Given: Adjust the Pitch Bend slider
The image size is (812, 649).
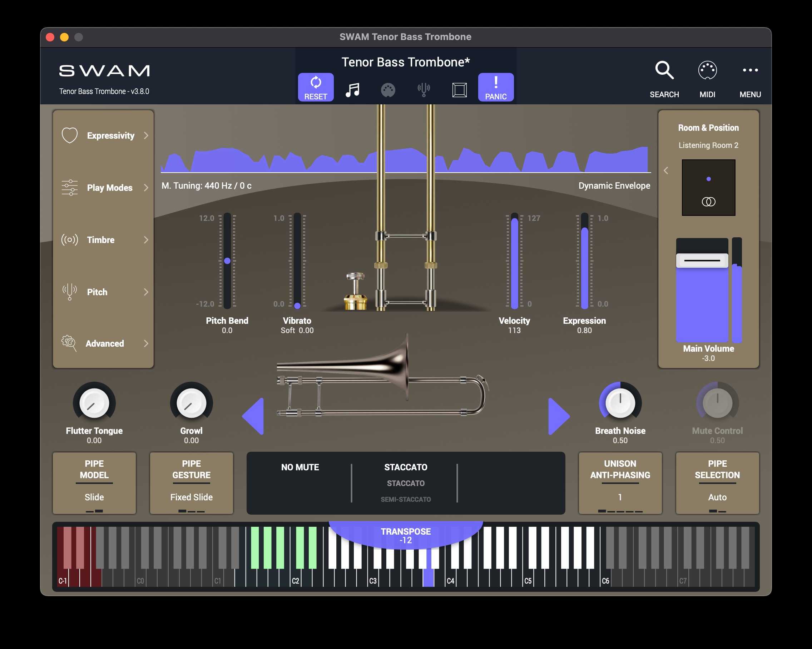Looking at the screenshot, I should click(227, 260).
